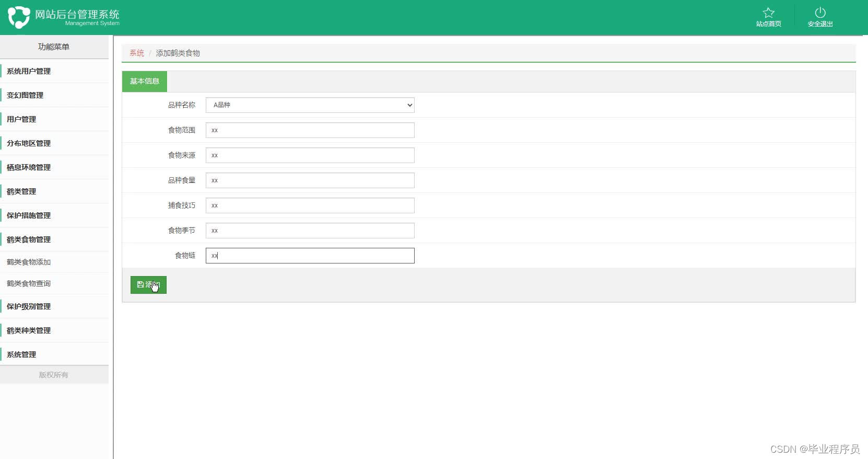Collapse 鹤类食物管理 menu

[54, 239]
